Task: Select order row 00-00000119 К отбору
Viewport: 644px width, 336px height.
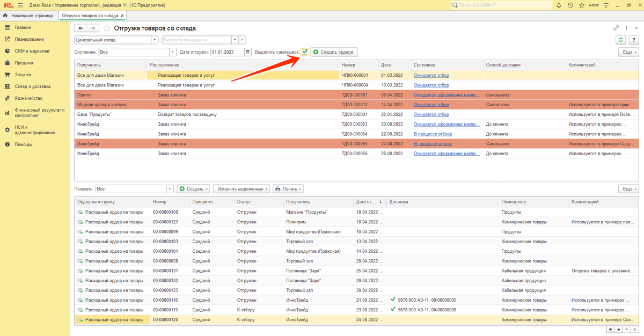Action: coord(357,310)
